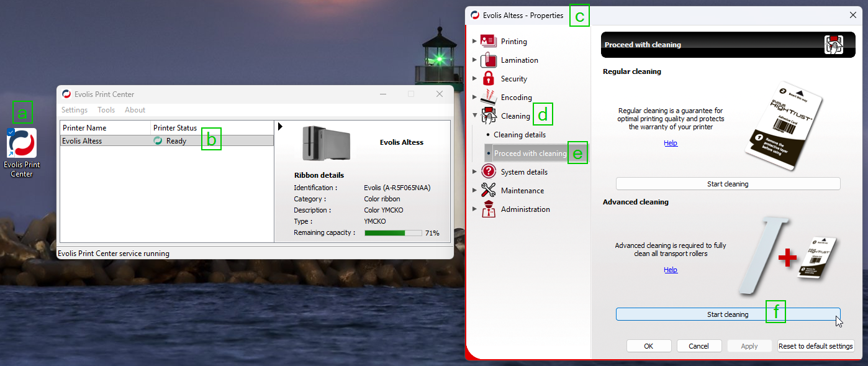
Task: Select the Administration tree label
Action: (525, 209)
